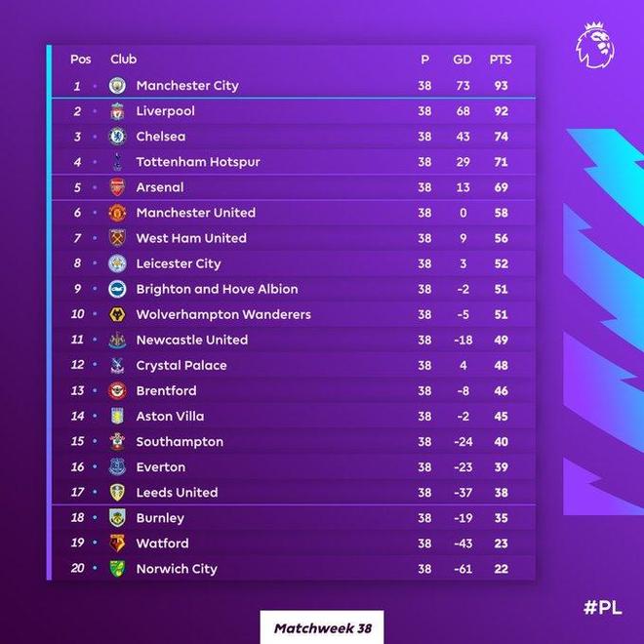Select the GD column header
This screenshot has height=644, width=644.
pos(463,60)
